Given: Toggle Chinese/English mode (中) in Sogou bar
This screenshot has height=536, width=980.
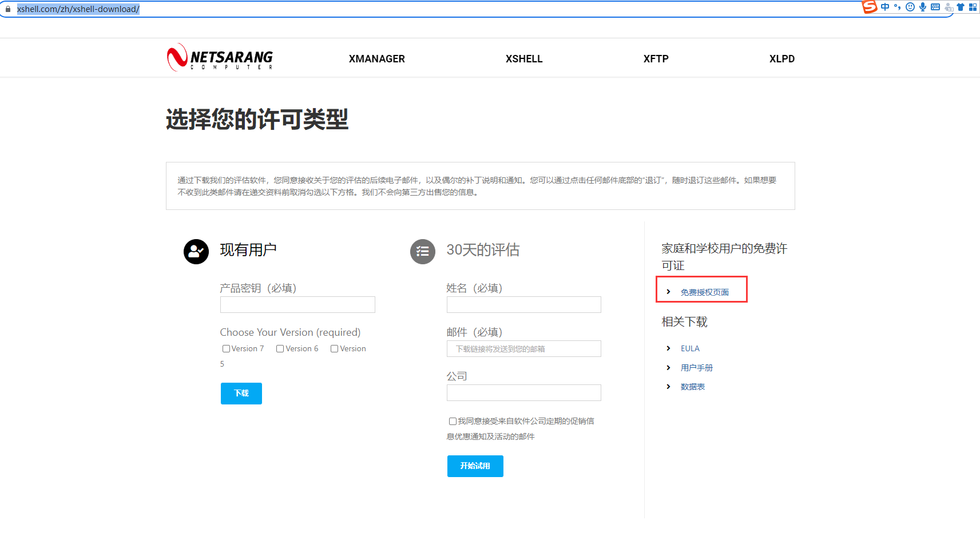Looking at the screenshot, I should pos(885,7).
